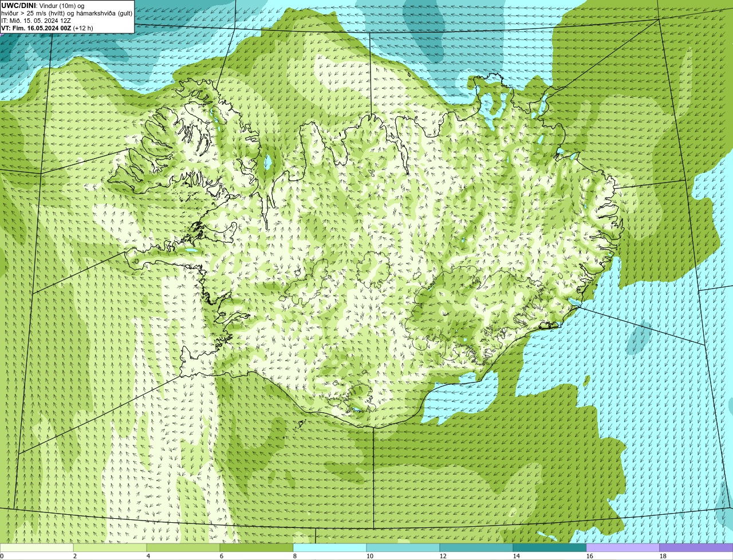Click the 12–14 m/s medium teal legend swatch

tap(476, 547)
